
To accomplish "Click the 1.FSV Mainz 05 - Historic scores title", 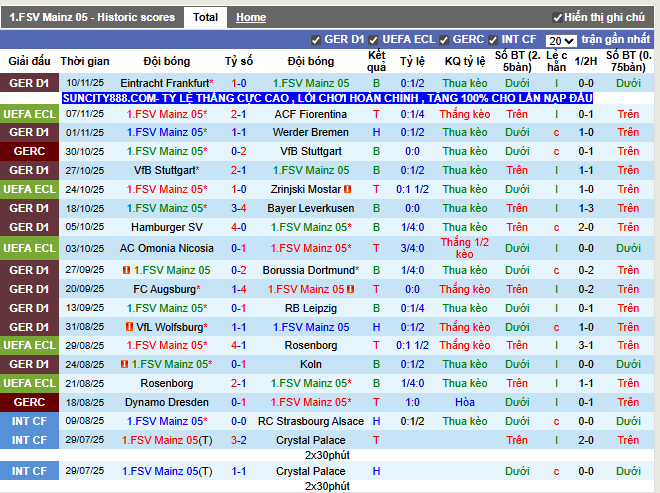I will (x=92, y=17).
